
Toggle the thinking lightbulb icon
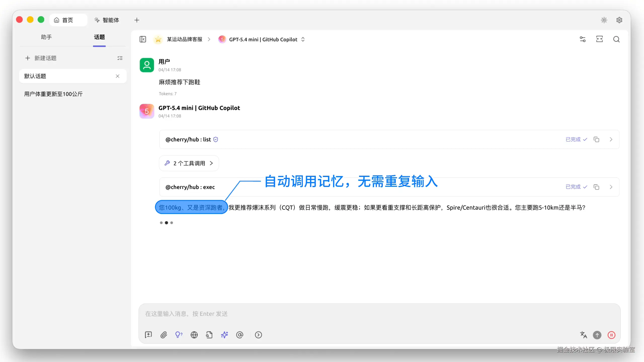pos(179,335)
